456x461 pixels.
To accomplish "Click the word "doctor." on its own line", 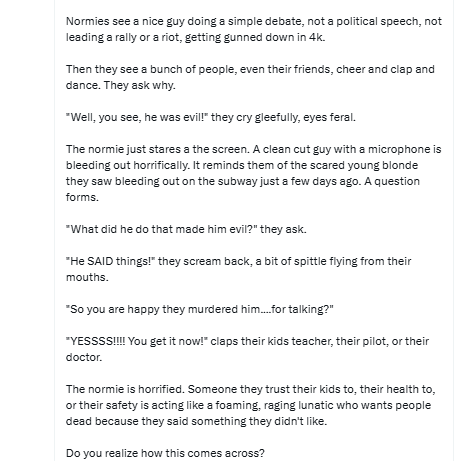I will click(x=84, y=357).
